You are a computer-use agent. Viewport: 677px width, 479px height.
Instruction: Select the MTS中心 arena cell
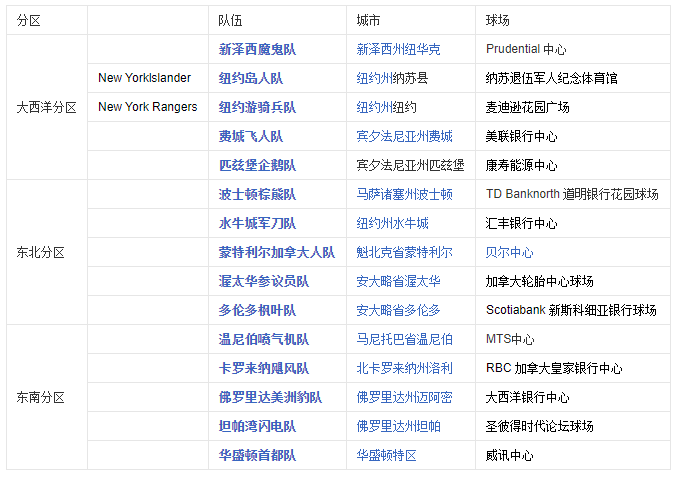[x=573, y=339]
